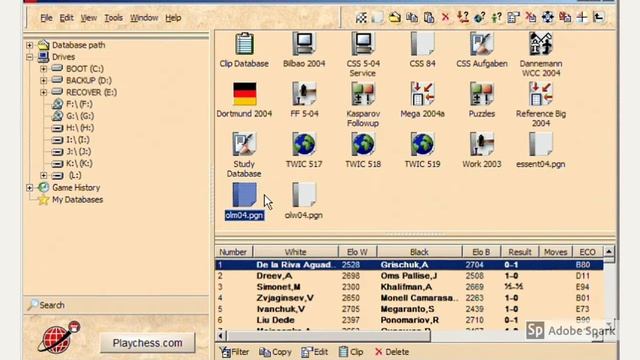Select the CSS 84 database
Viewport: 640px width, 360px height.
422,44
